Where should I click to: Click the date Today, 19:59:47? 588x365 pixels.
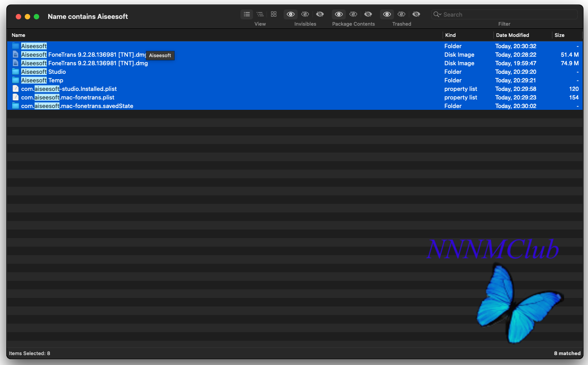click(x=516, y=63)
